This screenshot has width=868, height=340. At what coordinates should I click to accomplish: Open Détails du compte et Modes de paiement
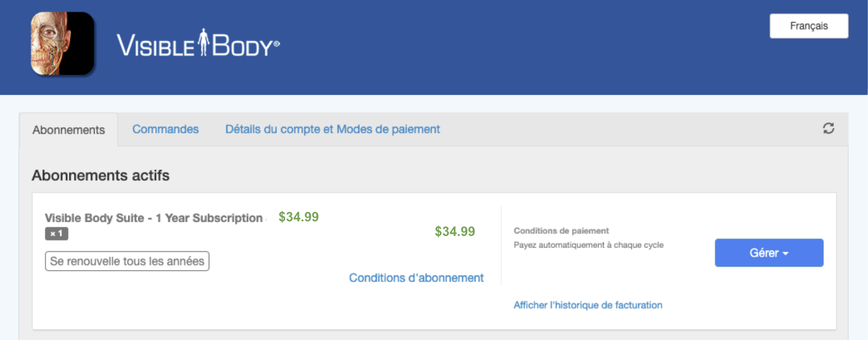click(x=333, y=129)
